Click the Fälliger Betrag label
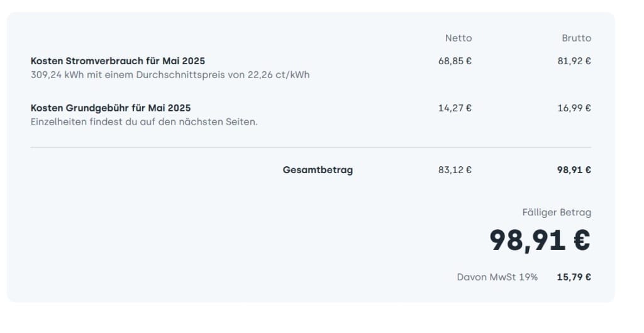This screenshot has height=333, width=644. (557, 213)
